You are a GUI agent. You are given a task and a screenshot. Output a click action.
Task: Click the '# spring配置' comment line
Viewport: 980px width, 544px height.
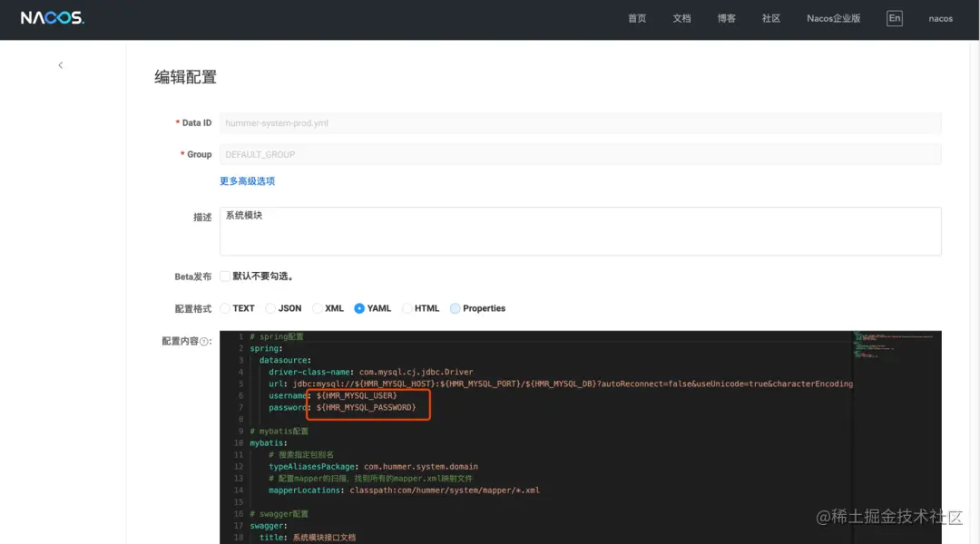click(x=276, y=336)
